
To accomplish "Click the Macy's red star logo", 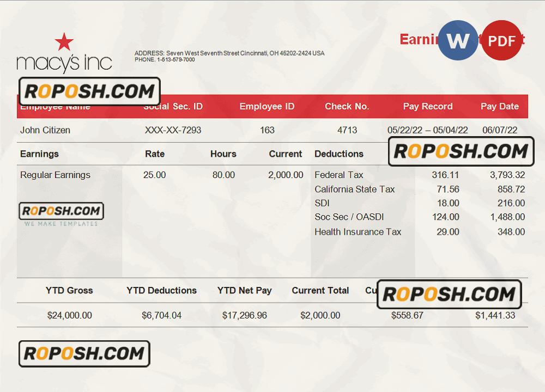I will point(65,42).
